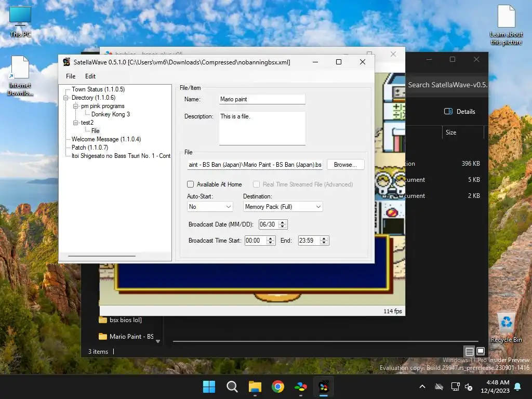Switch Explorer to details list view icon
Screen dimensions: 532x399
(469, 351)
